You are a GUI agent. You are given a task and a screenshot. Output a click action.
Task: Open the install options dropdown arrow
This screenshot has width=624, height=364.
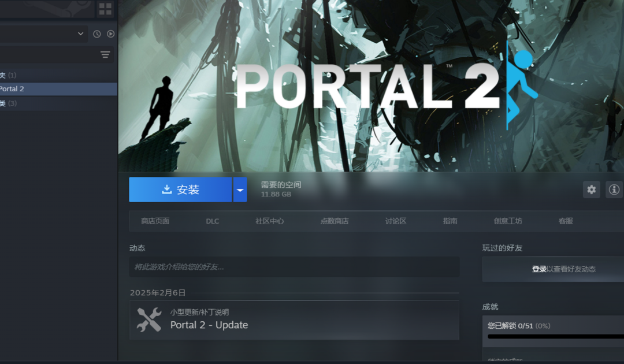(240, 190)
